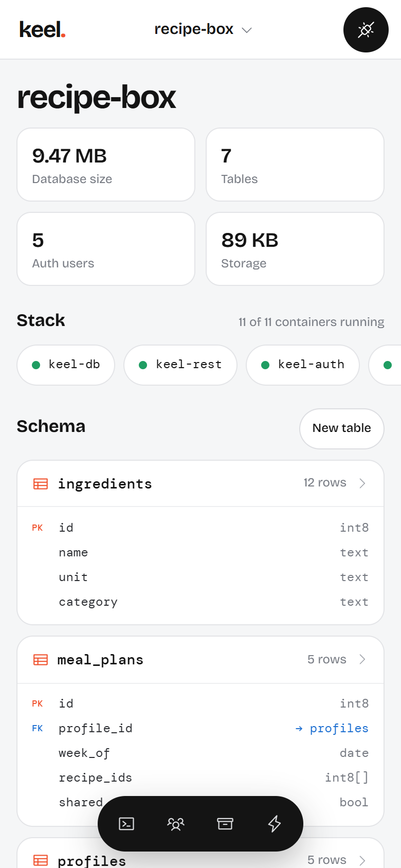The width and height of the screenshot is (401, 868).
Task: Click the recipe-box page heading
Action: [x=97, y=98]
